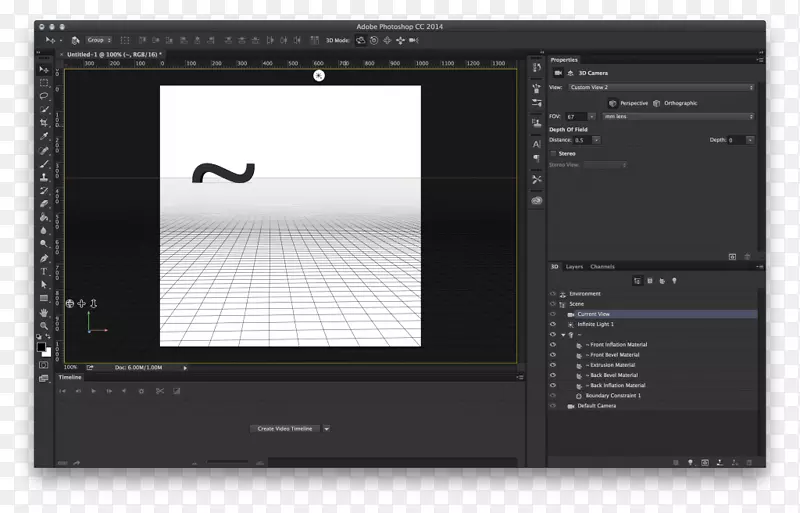Hide the Infinite Light 1 item
The height and width of the screenshot is (513, 800).
(x=552, y=324)
